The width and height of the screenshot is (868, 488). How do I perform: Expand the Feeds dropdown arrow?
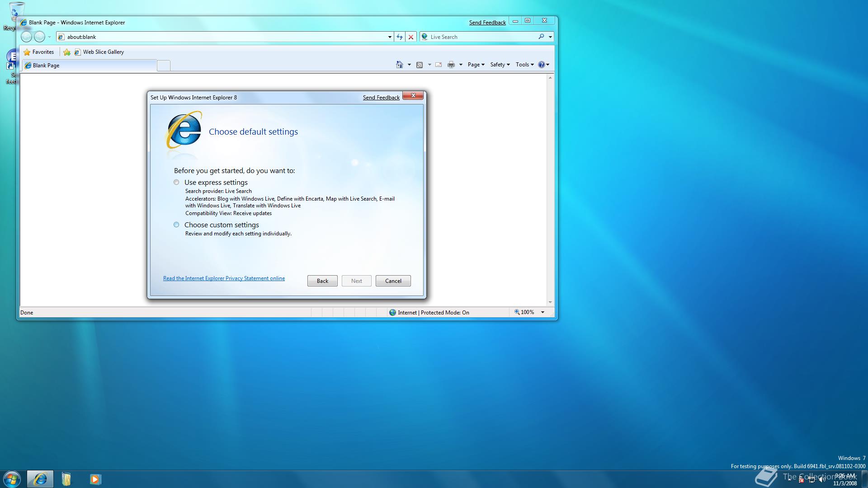click(x=429, y=65)
